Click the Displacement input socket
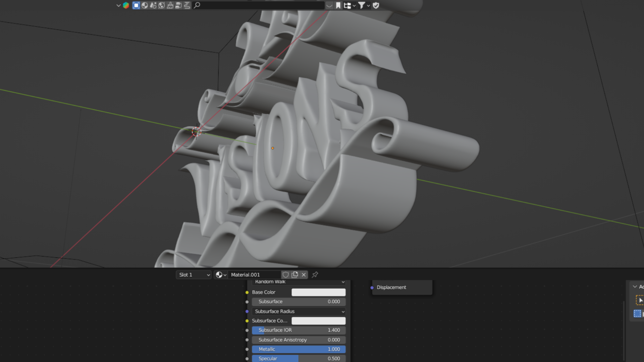This screenshot has height=362, width=644. (x=372, y=288)
